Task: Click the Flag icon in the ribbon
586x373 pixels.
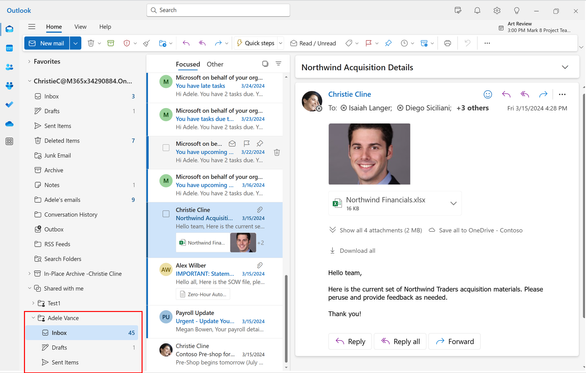Action: (x=368, y=43)
